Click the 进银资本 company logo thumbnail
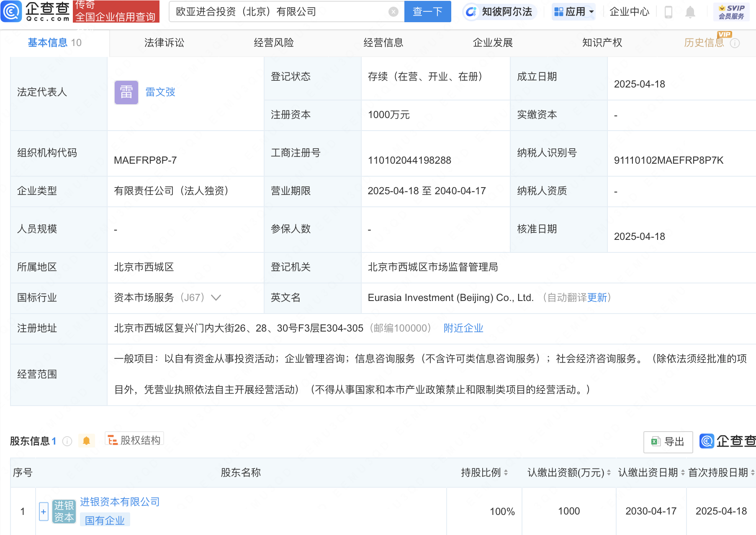Screen dimensions: 756x535 tap(64, 511)
